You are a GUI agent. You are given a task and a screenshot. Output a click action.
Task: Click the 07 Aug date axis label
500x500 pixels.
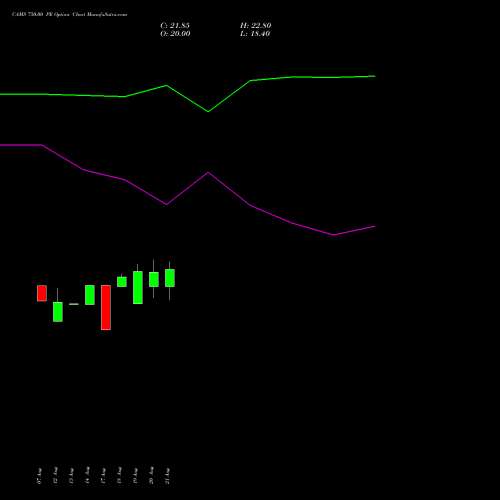[39, 476]
